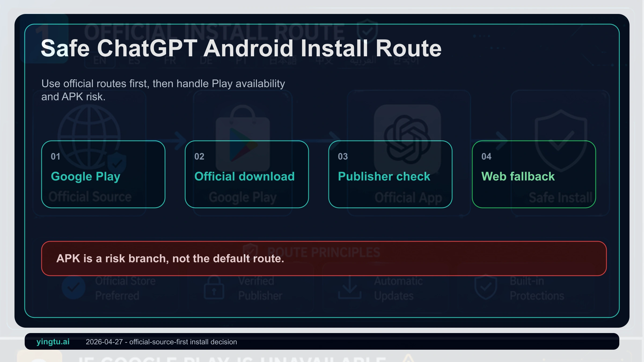Select the 02 Official download step card

[247, 174]
